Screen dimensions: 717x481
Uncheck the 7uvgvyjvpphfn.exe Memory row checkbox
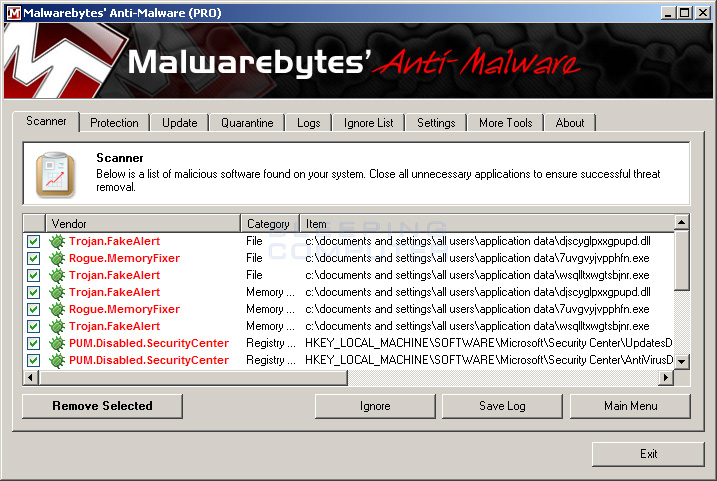pos(33,309)
